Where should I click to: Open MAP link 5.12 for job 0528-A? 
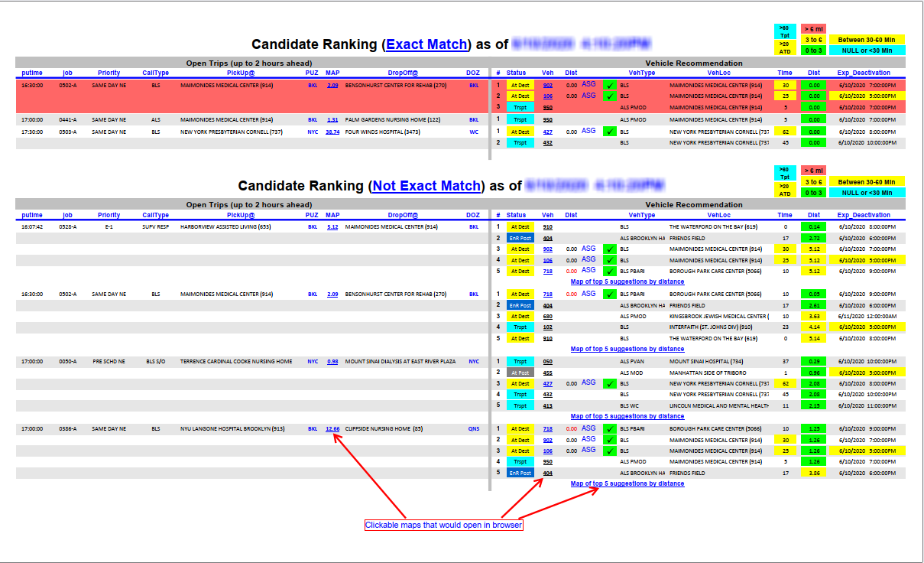coord(332,227)
